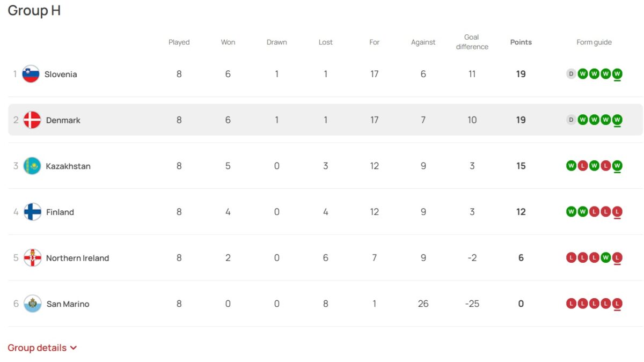Click the Finland flag icon
The height and width of the screenshot is (362, 644).
point(32,212)
